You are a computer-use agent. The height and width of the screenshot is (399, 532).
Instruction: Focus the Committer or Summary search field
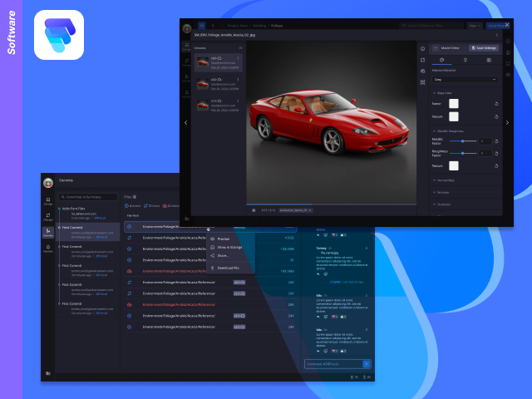pyautogui.click(x=88, y=197)
